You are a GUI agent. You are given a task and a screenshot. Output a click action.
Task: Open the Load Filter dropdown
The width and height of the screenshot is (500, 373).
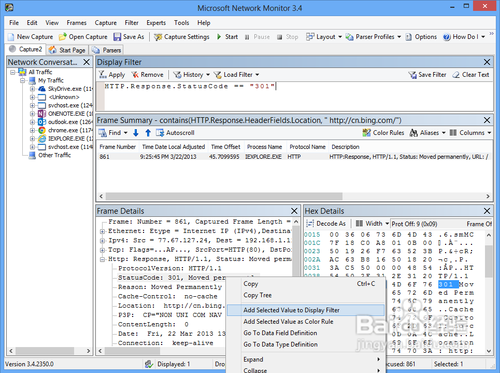tap(236, 75)
